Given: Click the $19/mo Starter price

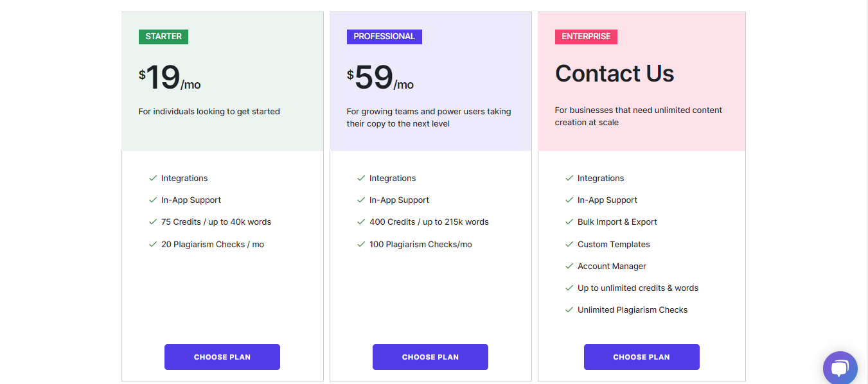Looking at the screenshot, I should [x=170, y=78].
